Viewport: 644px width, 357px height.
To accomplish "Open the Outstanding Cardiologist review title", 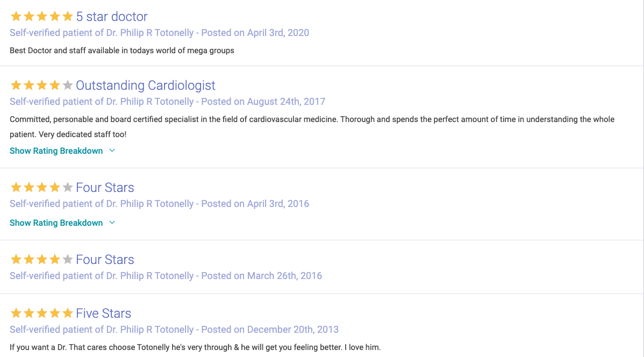I will (146, 85).
